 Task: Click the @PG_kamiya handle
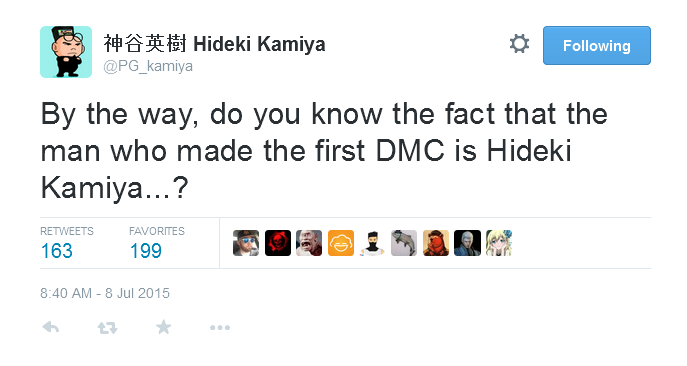point(148,66)
